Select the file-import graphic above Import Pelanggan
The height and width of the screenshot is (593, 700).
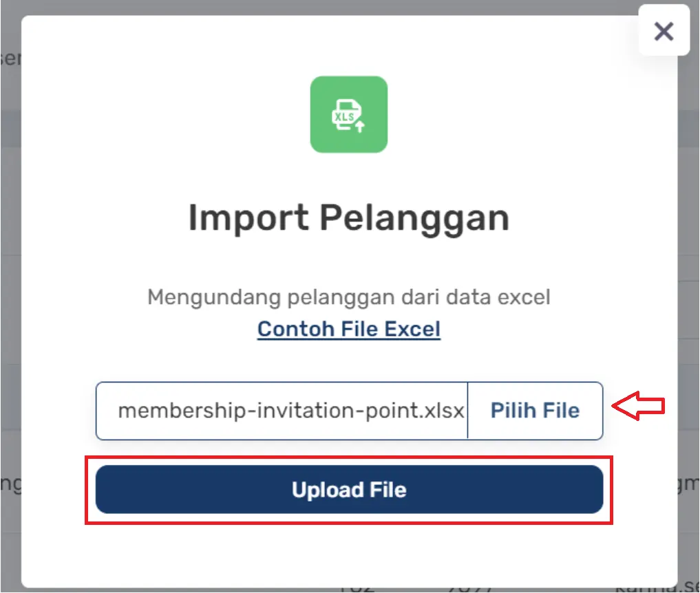coord(349,114)
